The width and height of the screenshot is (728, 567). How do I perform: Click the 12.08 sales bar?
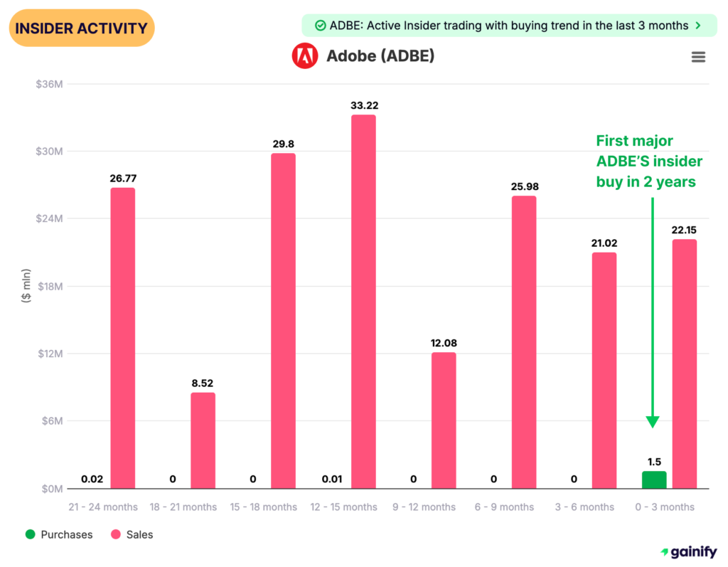444,420
